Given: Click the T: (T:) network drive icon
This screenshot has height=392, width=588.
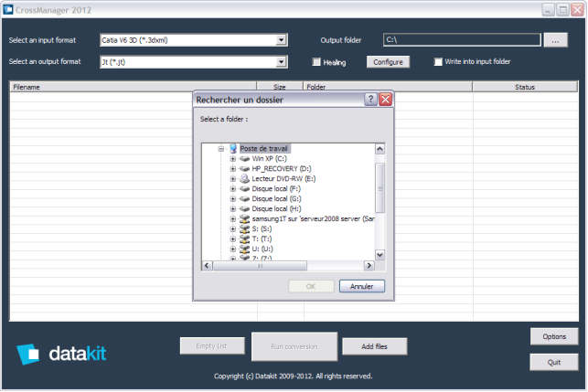Looking at the screenshot, I should tap(244, 239).
